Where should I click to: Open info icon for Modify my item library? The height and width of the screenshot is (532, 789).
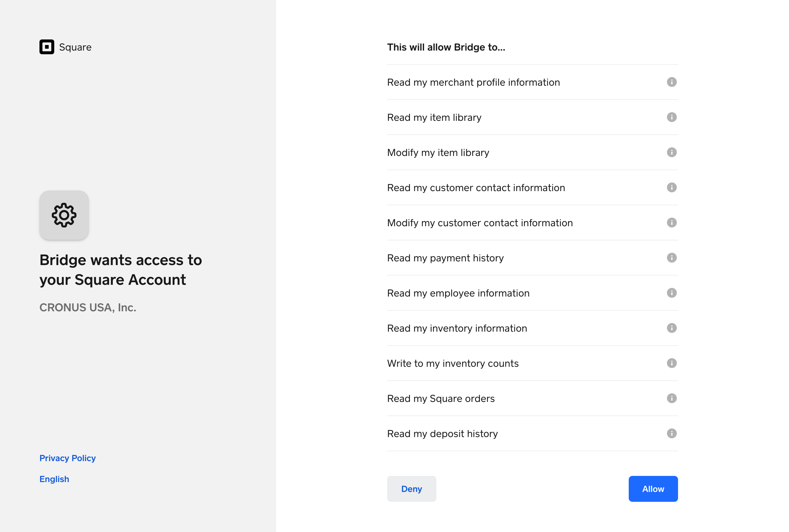coord(671,152)
